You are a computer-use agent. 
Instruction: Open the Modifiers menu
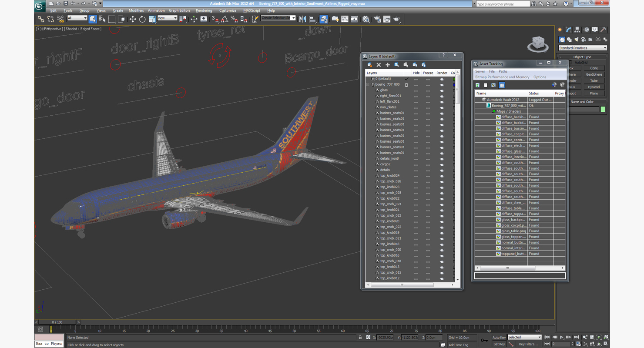[136, 10]
